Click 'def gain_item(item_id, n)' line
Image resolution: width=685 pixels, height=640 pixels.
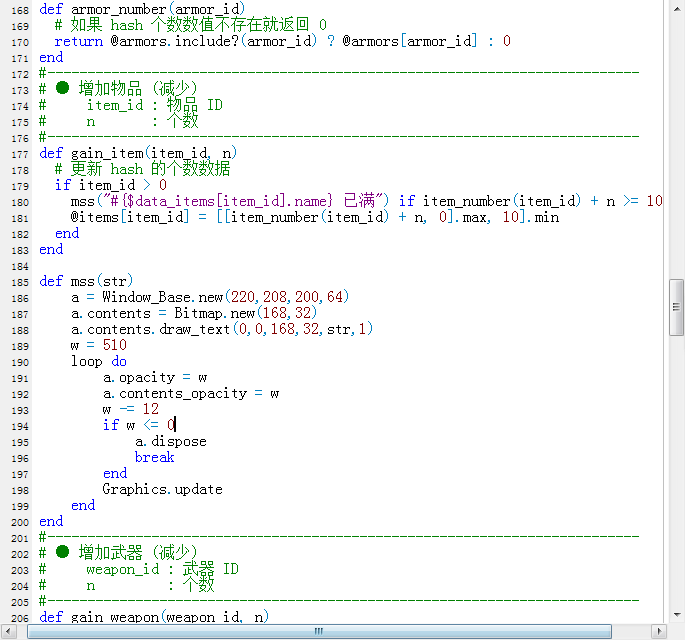coord(138,153)
